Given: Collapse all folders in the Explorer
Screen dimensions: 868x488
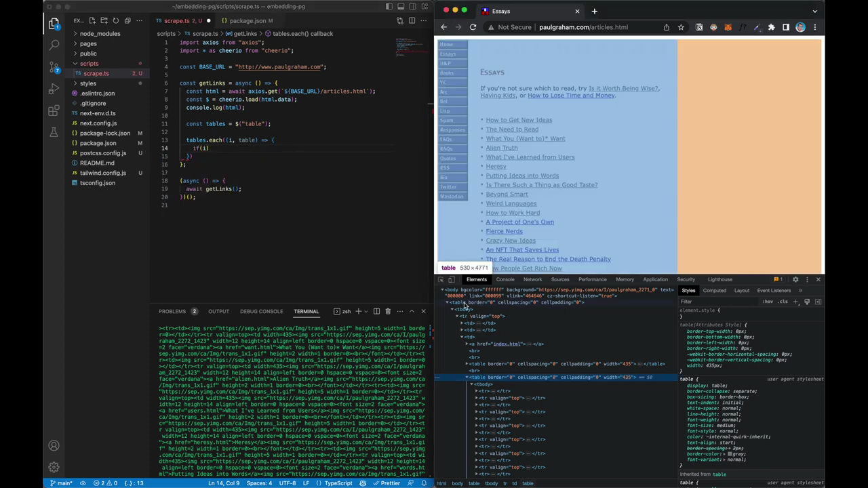Looking at the screenshot, I should pyautogui.click(x=127, y=21).
